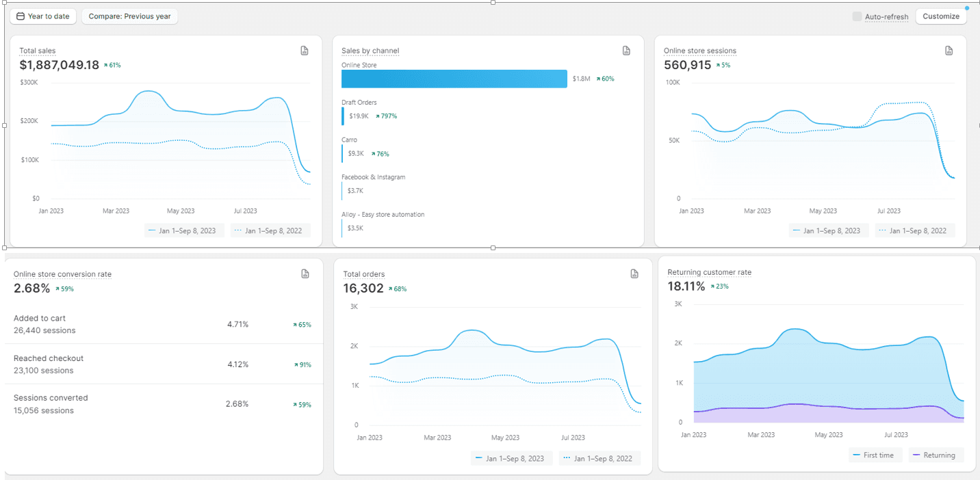
Task: Toggle the First time legend item
Action: tap(875, 455)
